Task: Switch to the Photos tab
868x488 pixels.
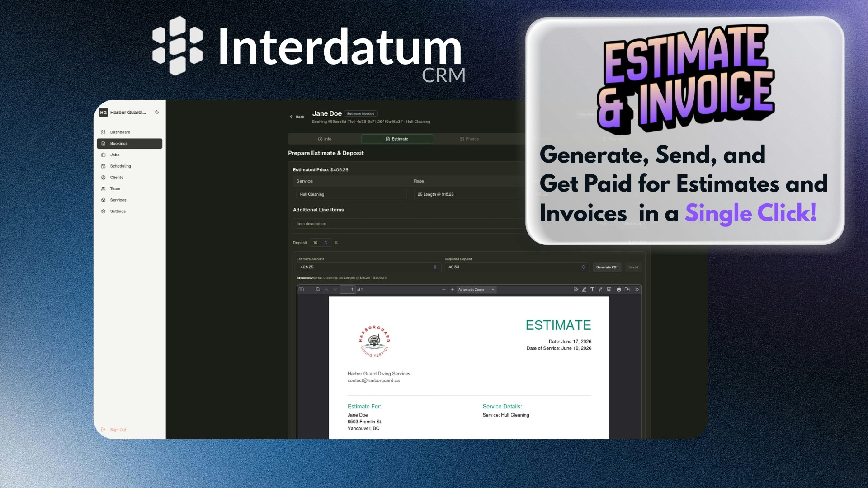Action: 469,139
